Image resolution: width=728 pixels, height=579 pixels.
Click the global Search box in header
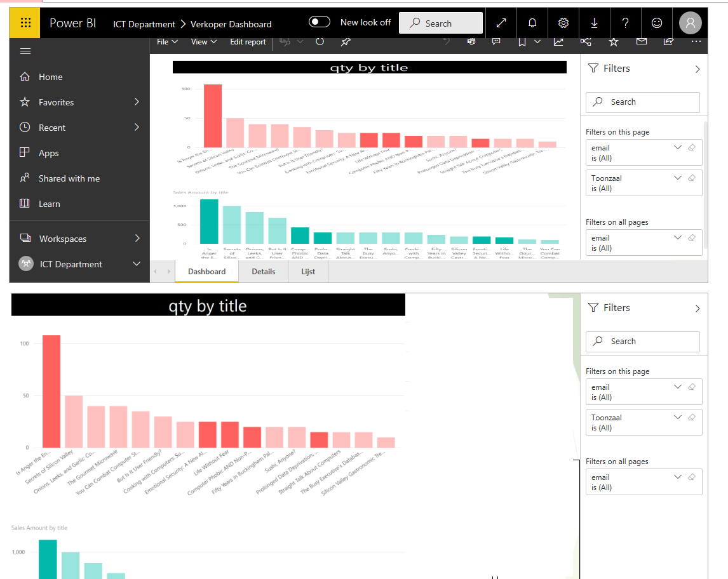[x=441, y=23]
